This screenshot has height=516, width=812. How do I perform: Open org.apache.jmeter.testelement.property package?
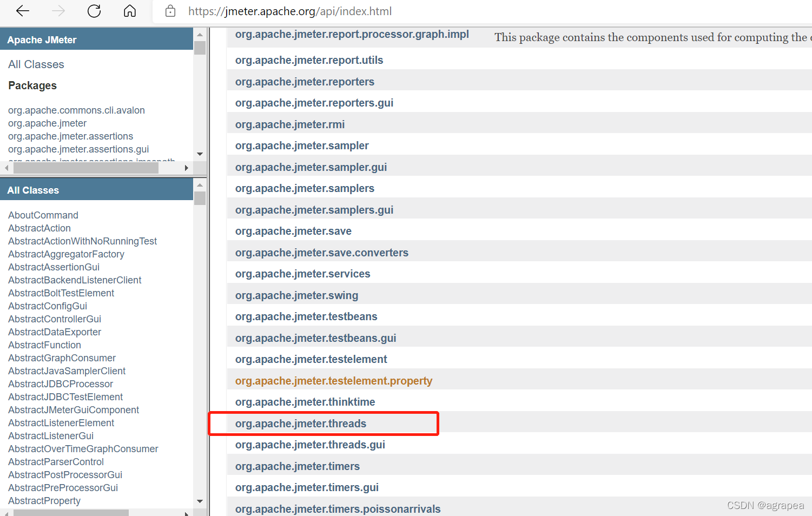point(334,381)
